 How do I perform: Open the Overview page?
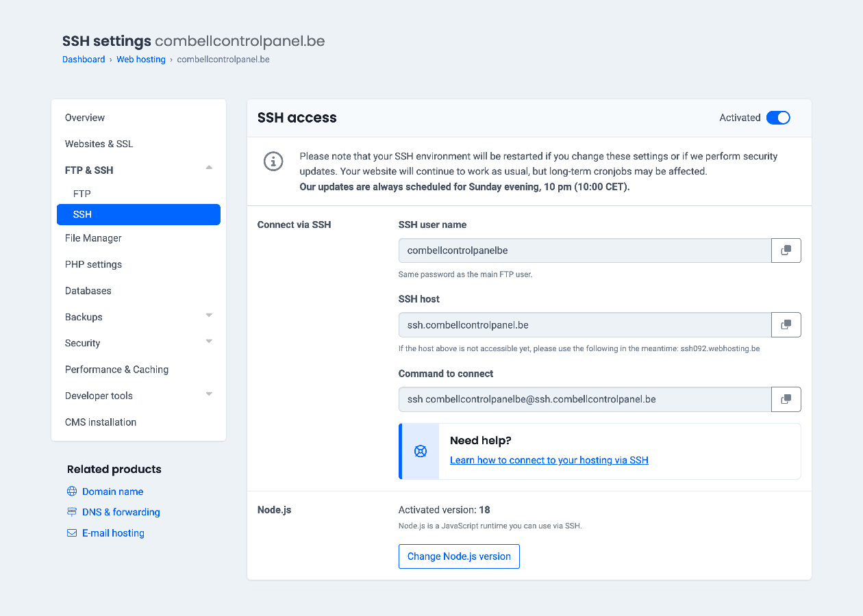[85, 118]
